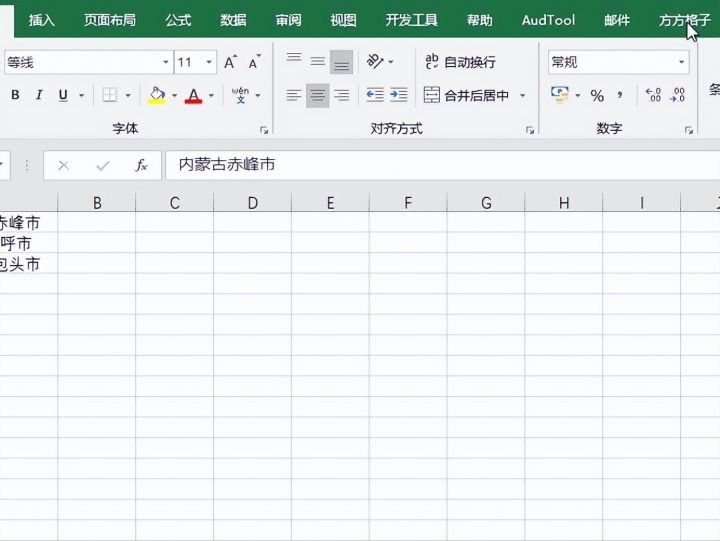
Task: Select column E header
Action: click(330, 203)
